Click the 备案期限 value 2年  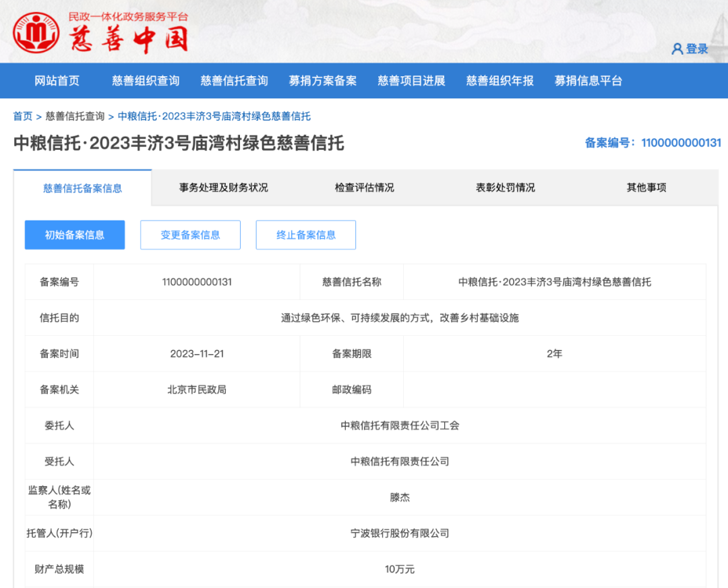(x=555, y=354)
